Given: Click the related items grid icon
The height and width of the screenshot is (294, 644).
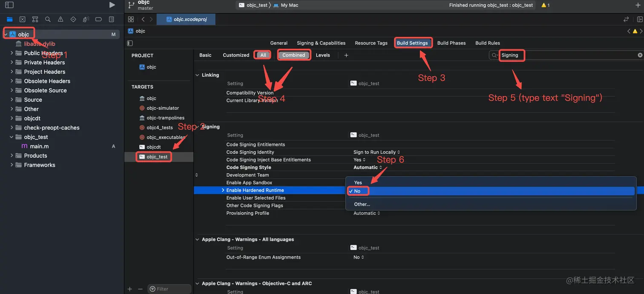Looking at the screenshot, I should (131, 19).
